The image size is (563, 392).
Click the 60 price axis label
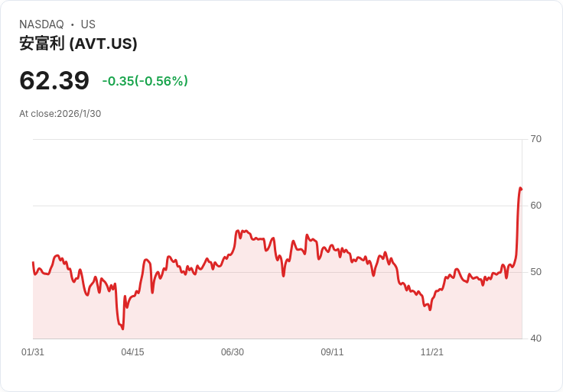pos(535,206)
